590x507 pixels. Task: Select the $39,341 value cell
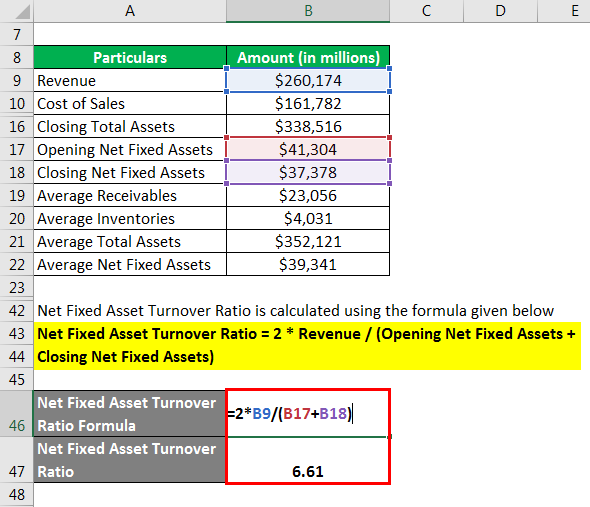[308, 264]
